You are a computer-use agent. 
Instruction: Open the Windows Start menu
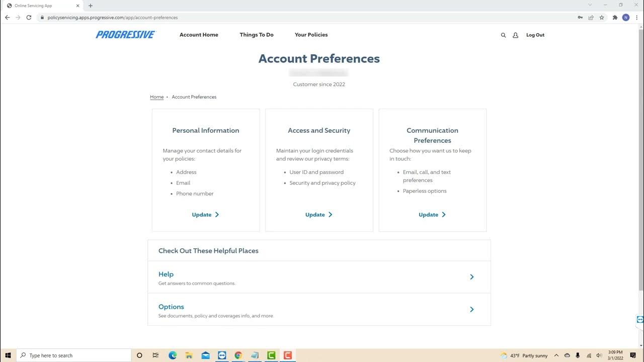click(x=8, y=355)
